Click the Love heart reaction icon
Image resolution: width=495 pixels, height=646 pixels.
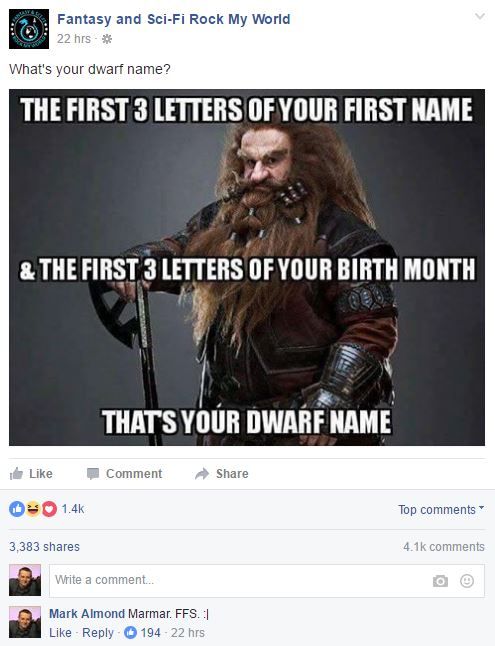click(49, 509)
